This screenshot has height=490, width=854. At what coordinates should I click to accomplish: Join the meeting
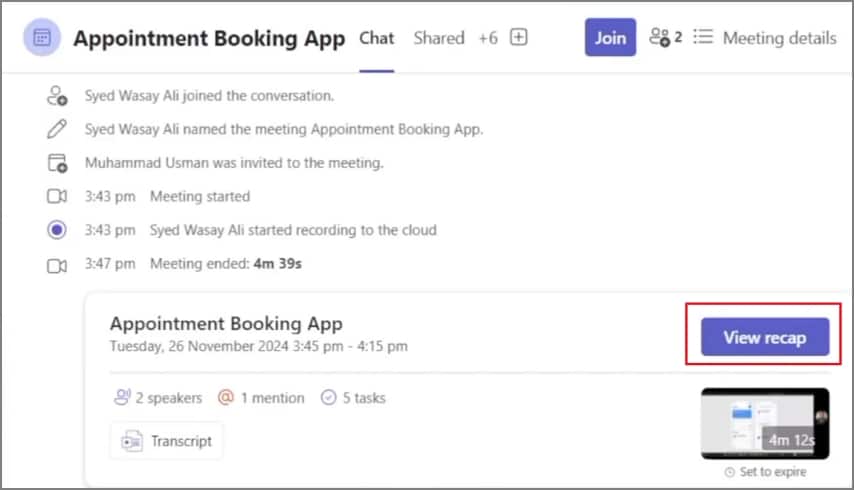(x=610, y=38)
